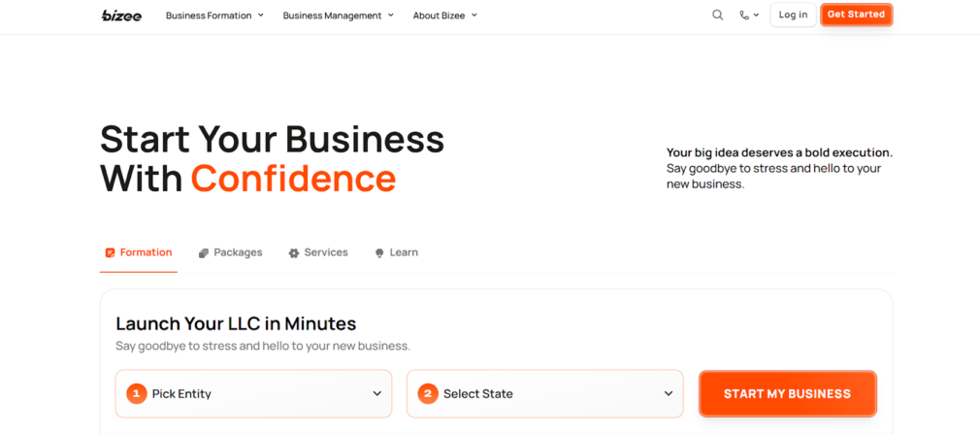Viewport: 980px width, 435px height.
Task: Click the orange step 2 badge
Action: coord(428,393)
